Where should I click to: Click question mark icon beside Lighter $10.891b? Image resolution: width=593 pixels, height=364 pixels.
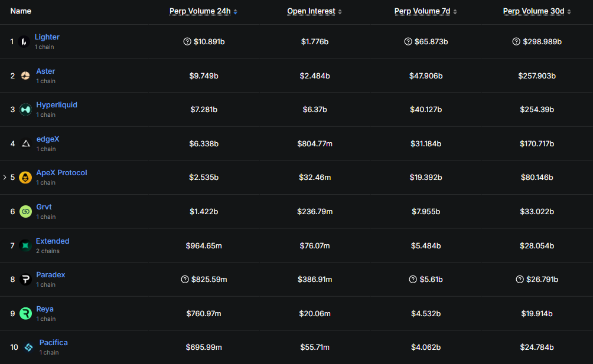tap(187, 41)
